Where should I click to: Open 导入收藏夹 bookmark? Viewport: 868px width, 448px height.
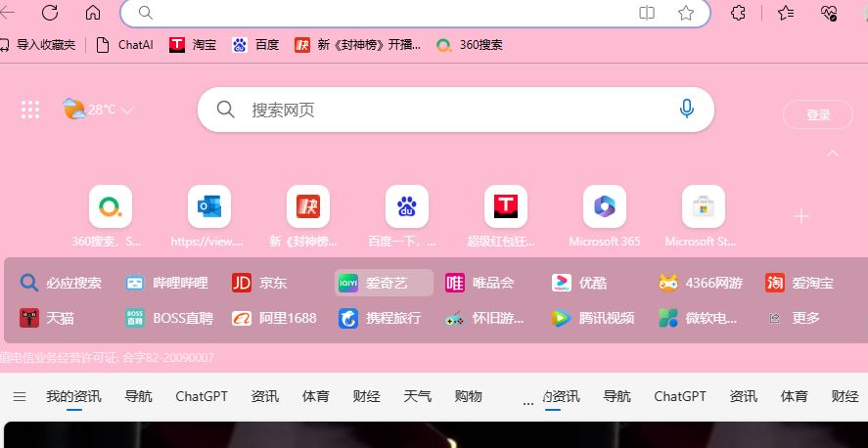coord(37,45)
